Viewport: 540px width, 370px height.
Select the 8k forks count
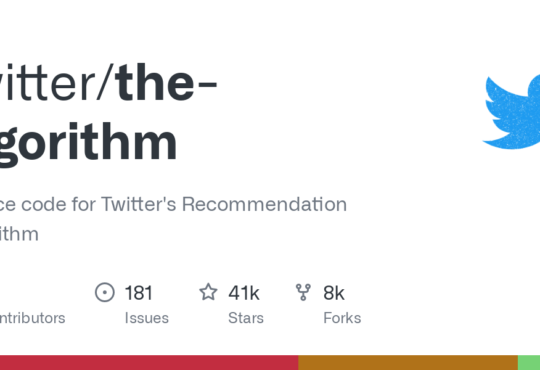(x=334, y=293)
